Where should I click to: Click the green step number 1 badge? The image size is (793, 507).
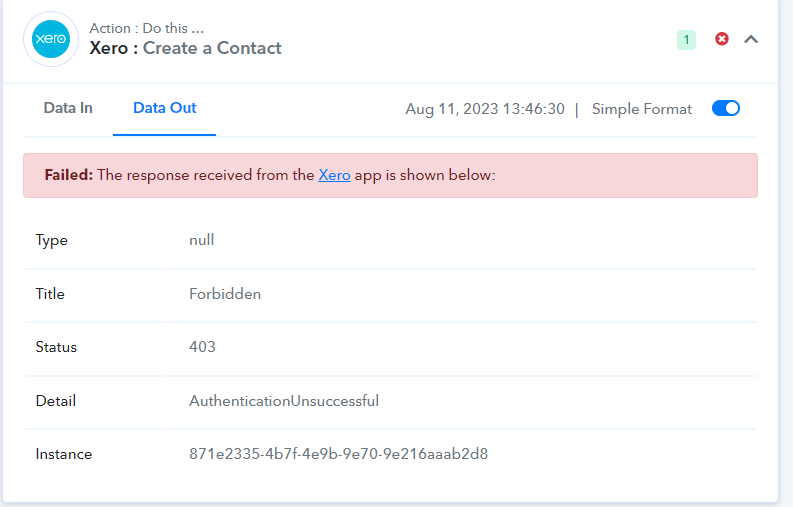686,39
